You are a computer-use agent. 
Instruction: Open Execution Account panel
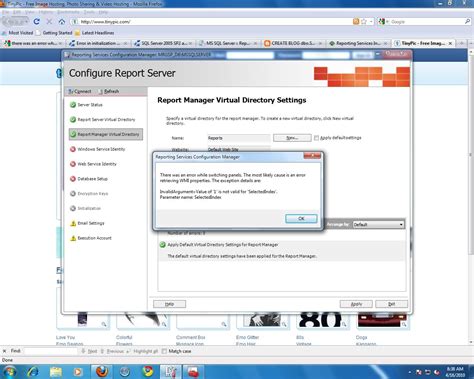[x=91, y=238]
